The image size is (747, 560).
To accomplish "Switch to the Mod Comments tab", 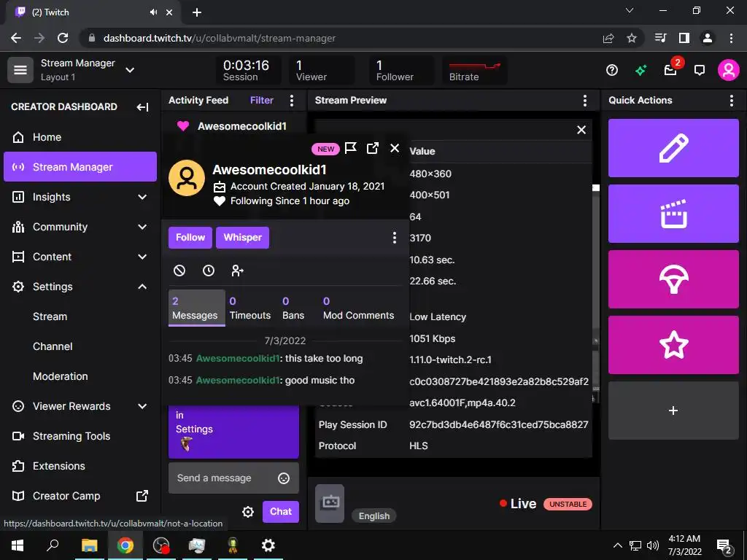I will [x=358, y=308].
